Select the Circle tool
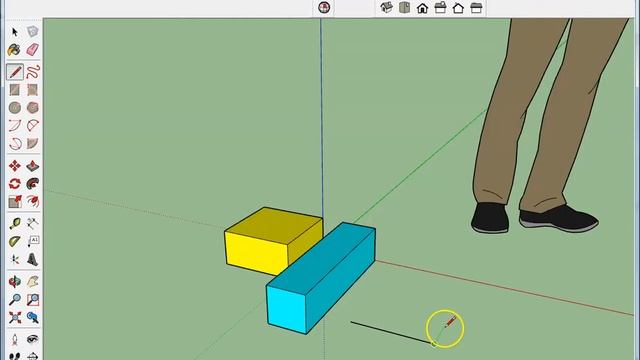 pyautogui.click(x=15, y=108)
